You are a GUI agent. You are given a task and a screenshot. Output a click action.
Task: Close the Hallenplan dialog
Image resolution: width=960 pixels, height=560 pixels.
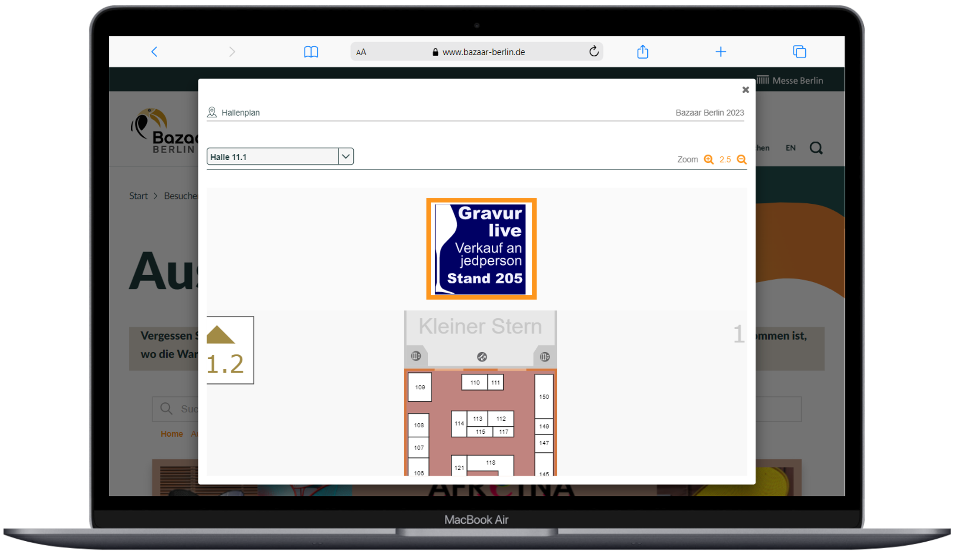[745, 90]
